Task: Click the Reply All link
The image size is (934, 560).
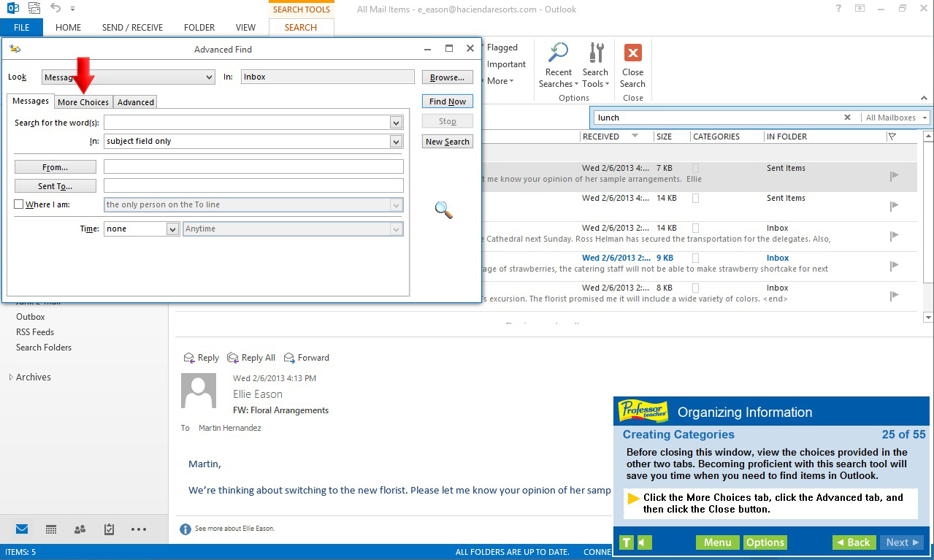Action: click(251, 358)
